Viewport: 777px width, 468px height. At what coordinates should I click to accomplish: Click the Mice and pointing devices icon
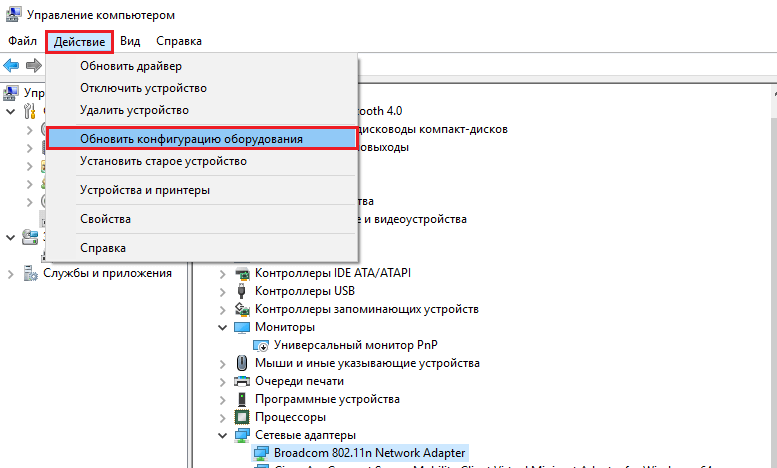coord(242,363)
